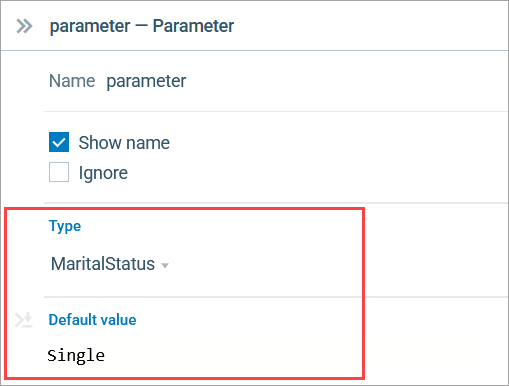
Task: Place cursor after the text Single
Action: click(106, 355)
